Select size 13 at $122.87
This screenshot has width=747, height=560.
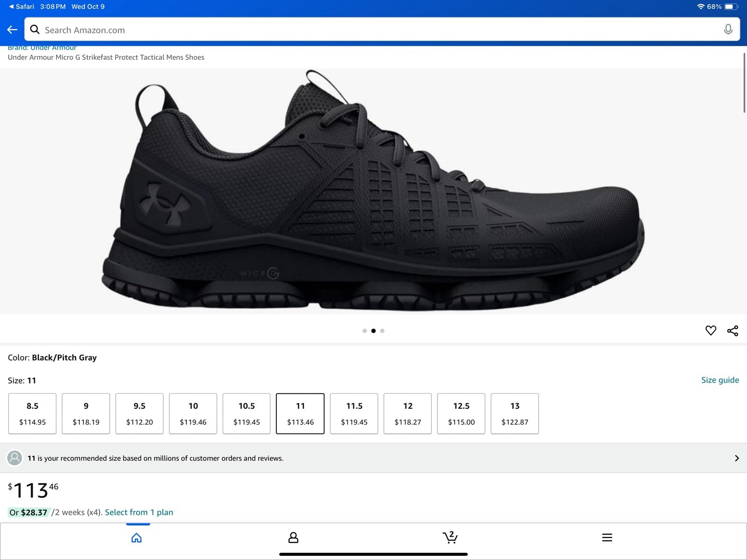(x=515, y=413)
